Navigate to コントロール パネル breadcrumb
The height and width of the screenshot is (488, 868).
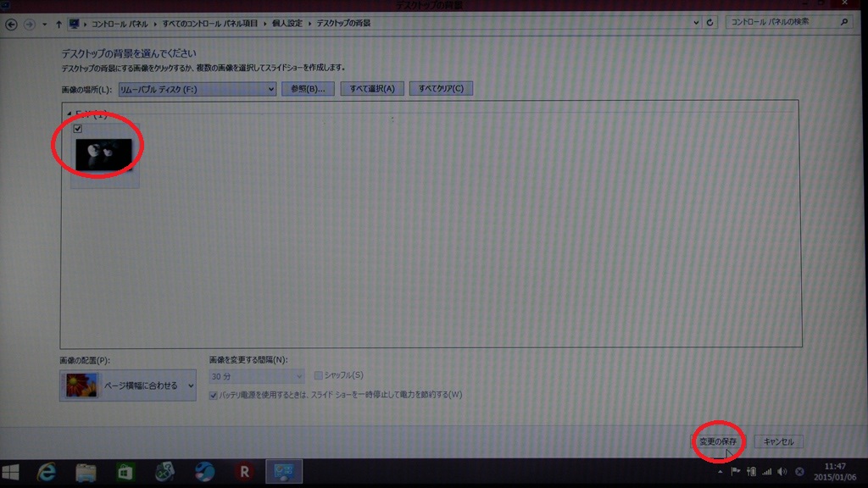click(x=119, y=24)
